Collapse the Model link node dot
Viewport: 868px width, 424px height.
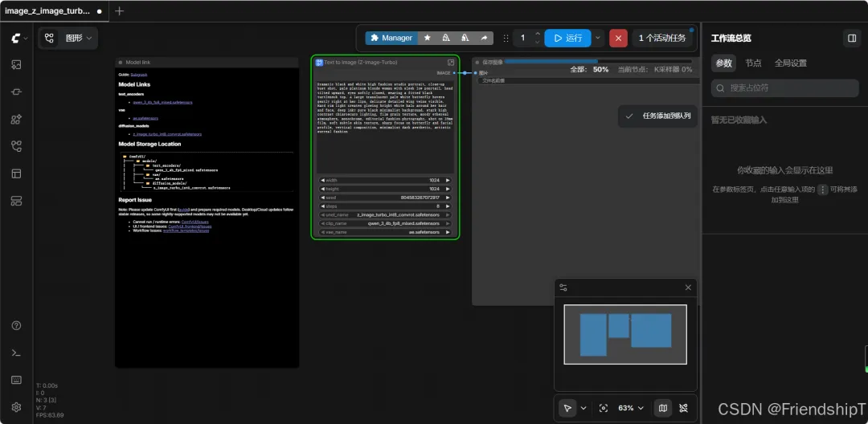[121, 63]
